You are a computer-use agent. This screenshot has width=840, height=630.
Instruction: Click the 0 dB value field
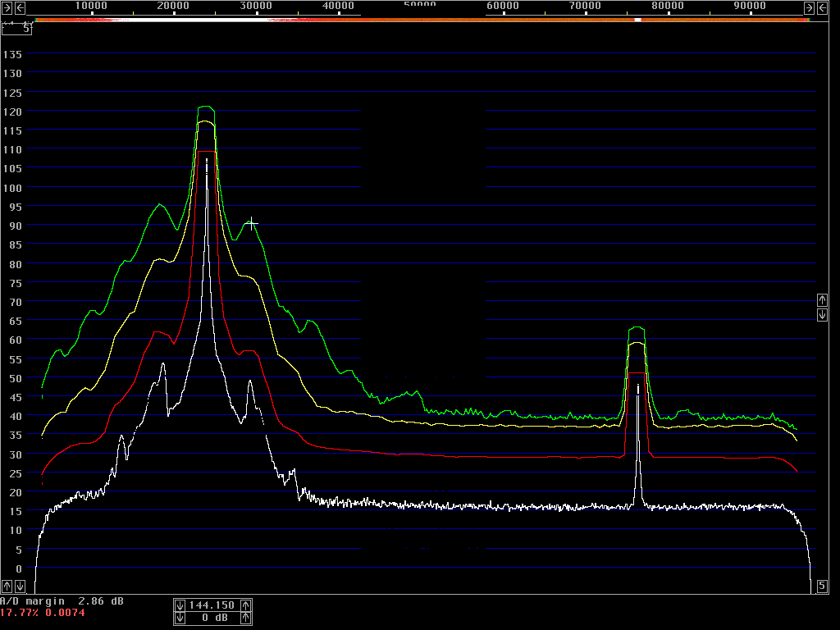coord(213,619)
